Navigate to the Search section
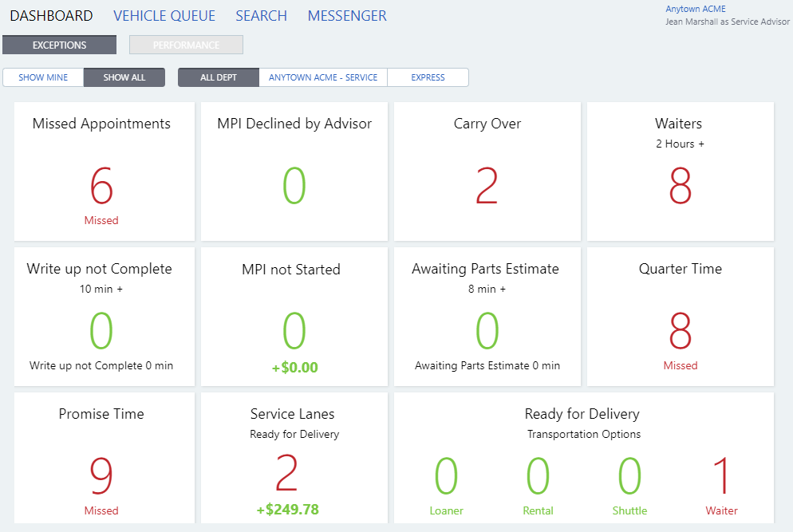The height and width of the screenshot is (532, 793). 261,15
